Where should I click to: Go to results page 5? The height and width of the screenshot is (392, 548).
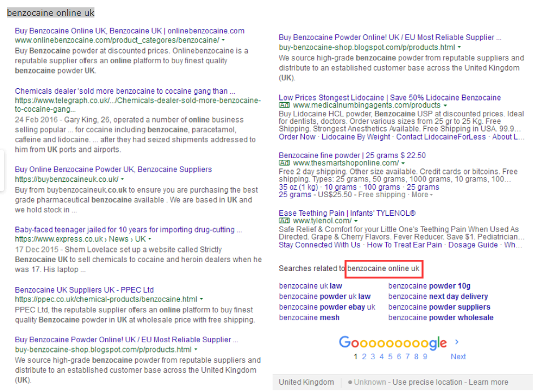pos(390,357)
